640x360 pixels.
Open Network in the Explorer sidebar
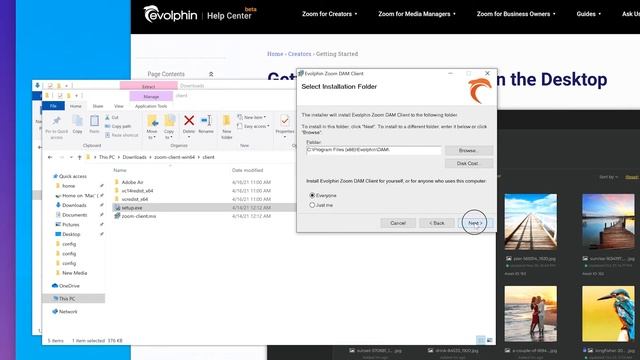point(65,311)
